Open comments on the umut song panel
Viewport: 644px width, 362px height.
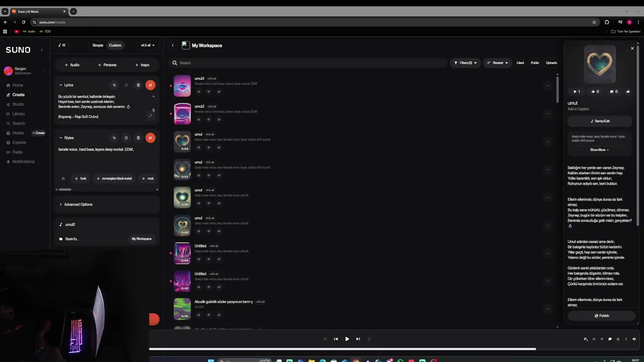[x=613, y=92]
